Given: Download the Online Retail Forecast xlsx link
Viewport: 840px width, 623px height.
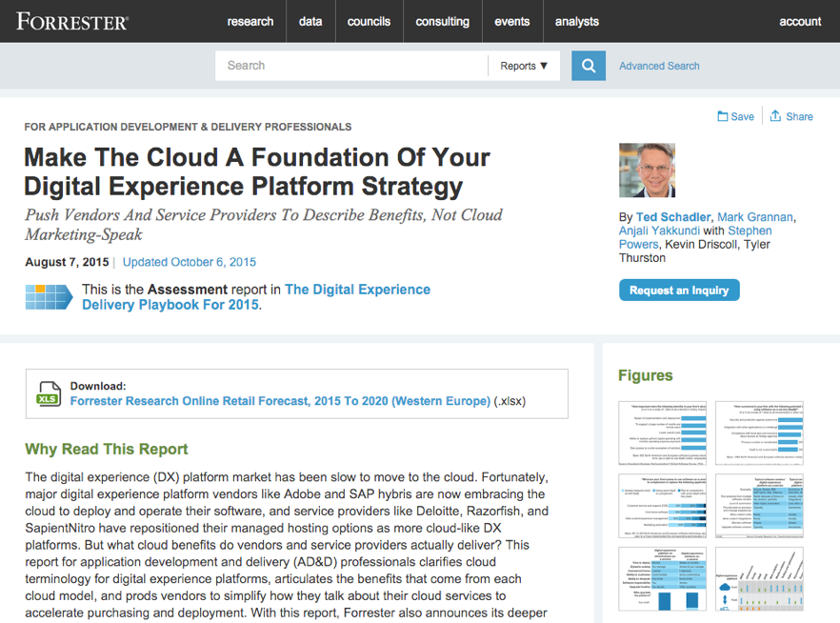Looking at the screenshot, I should [280, 401].
